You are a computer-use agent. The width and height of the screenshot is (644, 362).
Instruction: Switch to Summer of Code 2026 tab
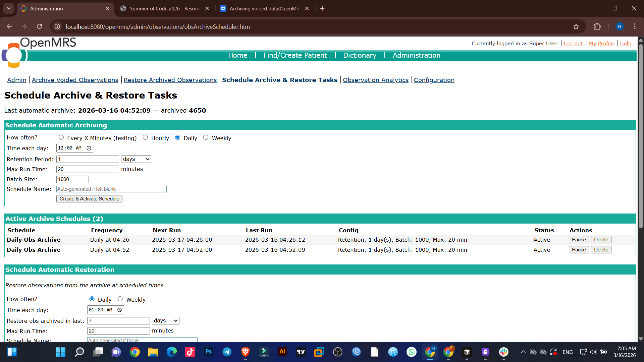164,8
